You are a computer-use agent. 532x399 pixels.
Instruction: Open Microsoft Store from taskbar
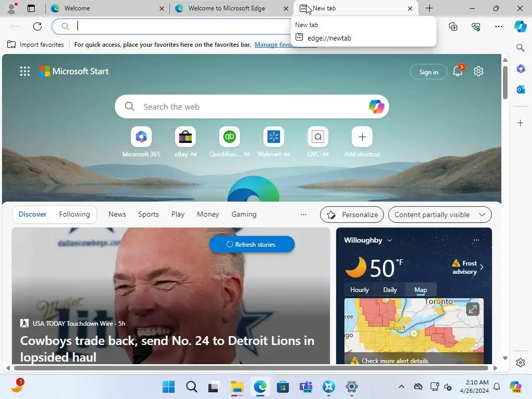pos(283,387)
